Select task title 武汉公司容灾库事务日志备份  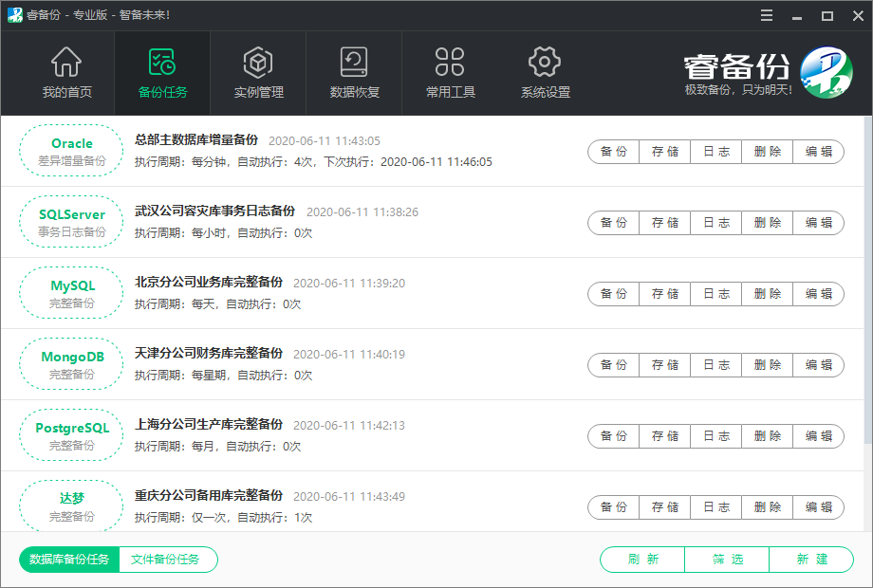[x=214, y=211]
